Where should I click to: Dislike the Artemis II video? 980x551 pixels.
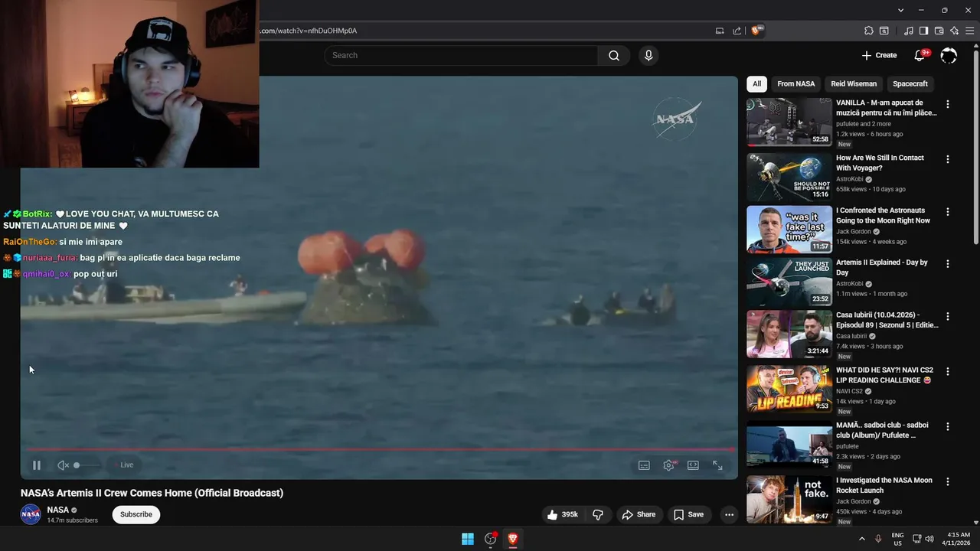tap(598, 514)
